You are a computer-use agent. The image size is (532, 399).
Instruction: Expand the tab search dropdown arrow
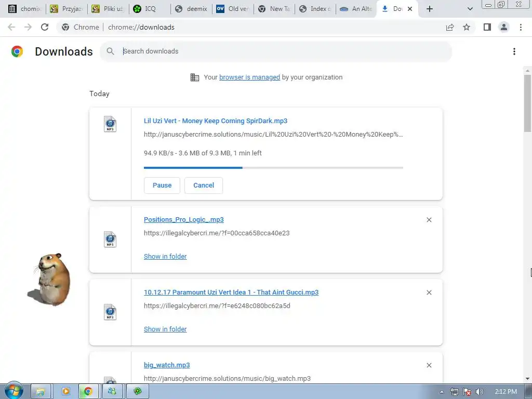click(470, 9)
